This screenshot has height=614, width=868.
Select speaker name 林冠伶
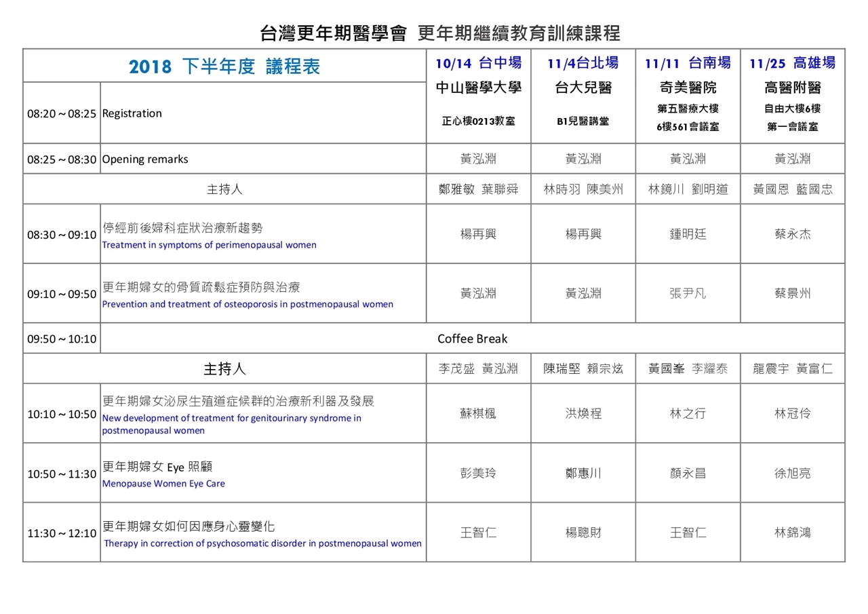click(792, 413)
